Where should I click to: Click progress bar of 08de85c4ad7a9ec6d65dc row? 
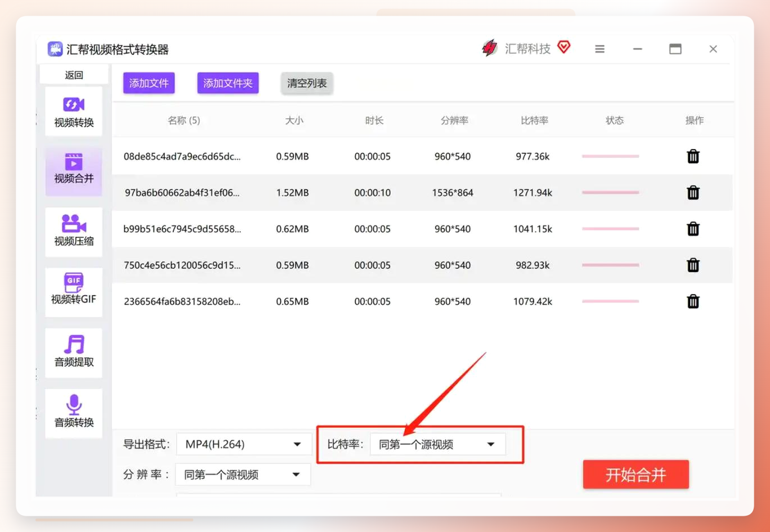(611, 156)
